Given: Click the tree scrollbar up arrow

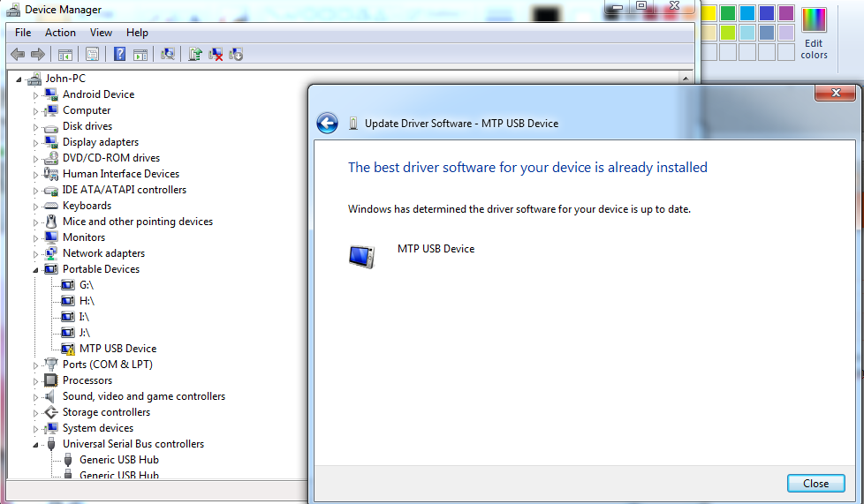Looking at the screenshot, I should point(686,79).
